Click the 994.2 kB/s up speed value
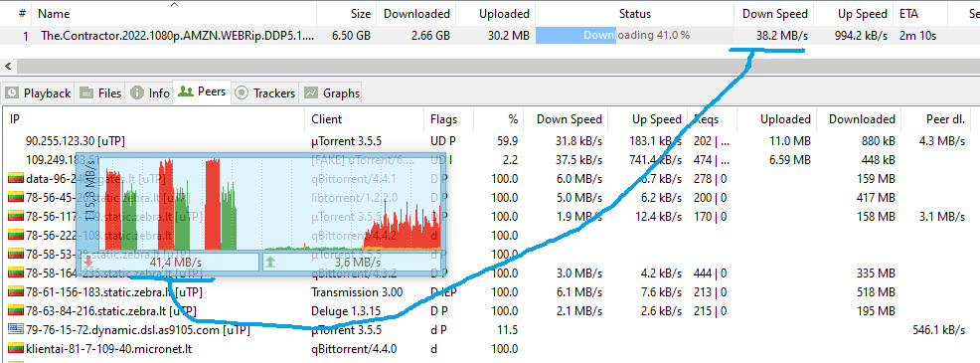 [862, 36]
